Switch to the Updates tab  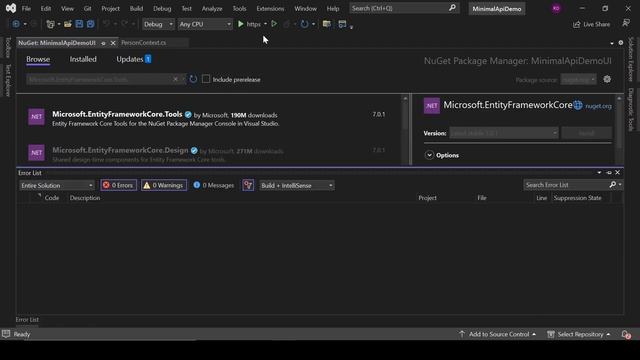[133, 59]
